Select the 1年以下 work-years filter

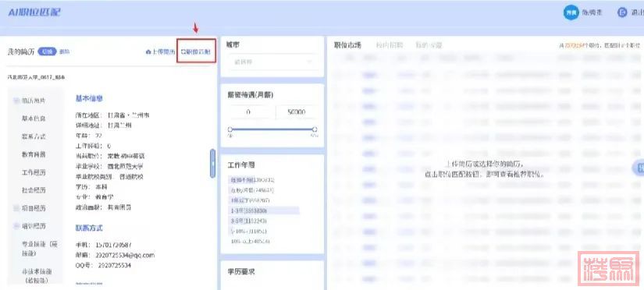[x=250, y=200]
